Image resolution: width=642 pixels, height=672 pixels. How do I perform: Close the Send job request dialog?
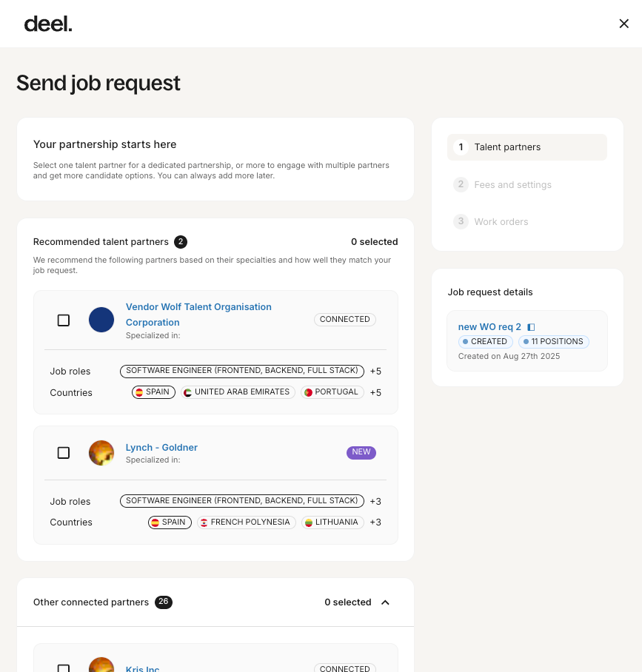[623, 24]
